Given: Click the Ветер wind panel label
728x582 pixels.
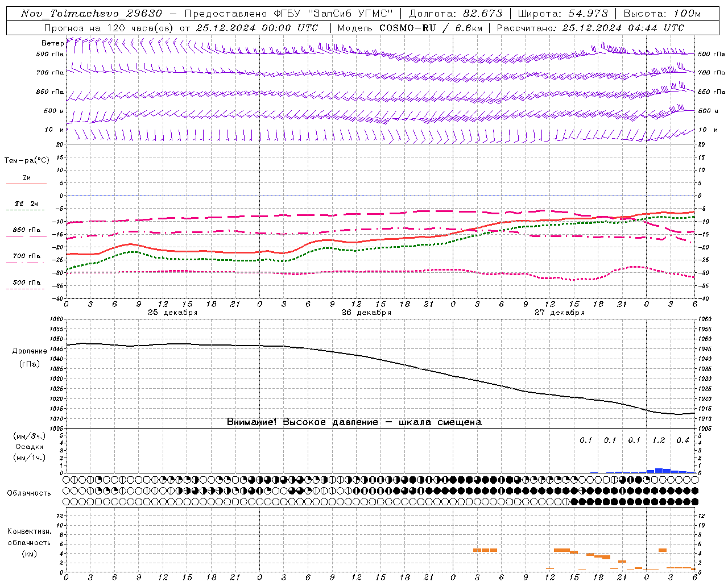Looking at the screenshot, I should click(x=52, y=43).
